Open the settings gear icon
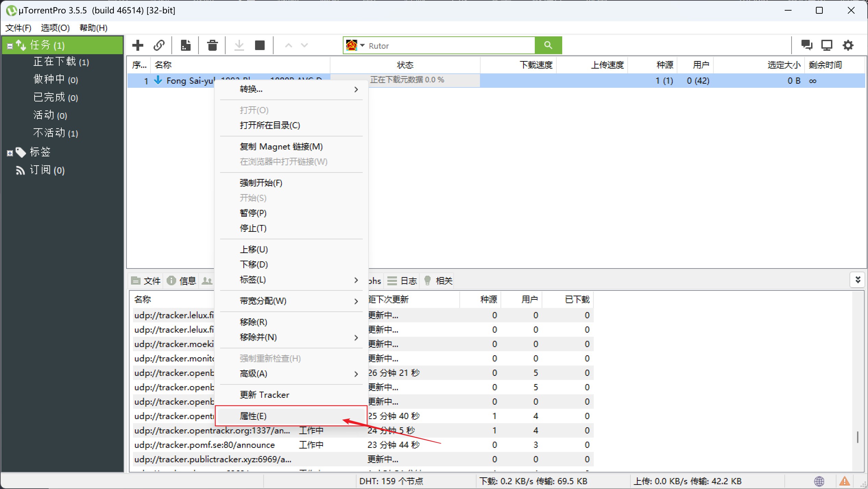Image resolution: width=868 pixels, height=489 pixels. [848, 45]
